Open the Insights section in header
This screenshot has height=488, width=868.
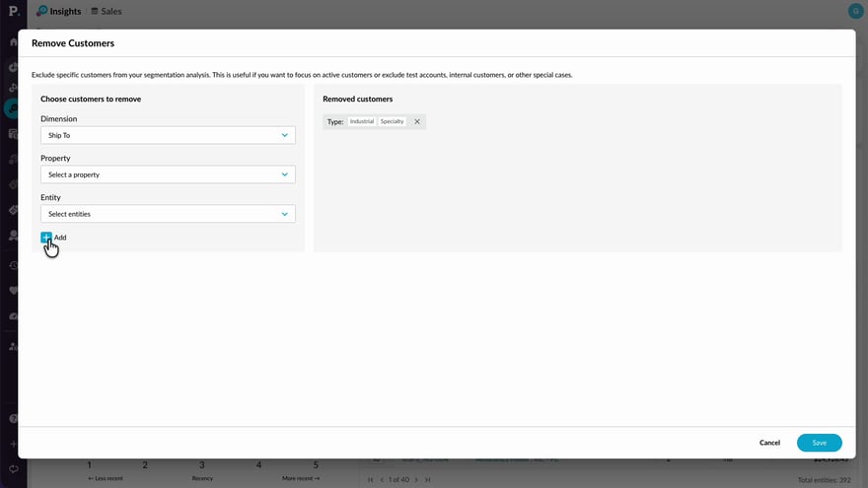[x=58, y=11]
